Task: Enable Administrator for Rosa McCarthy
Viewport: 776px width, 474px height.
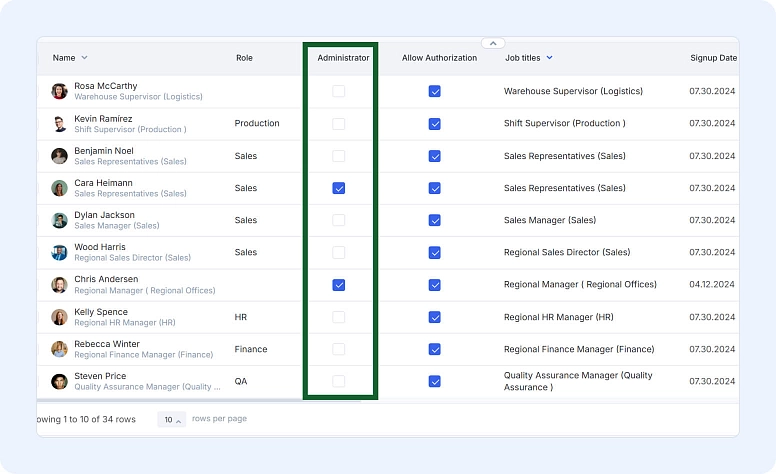Action: click(339, 91)
